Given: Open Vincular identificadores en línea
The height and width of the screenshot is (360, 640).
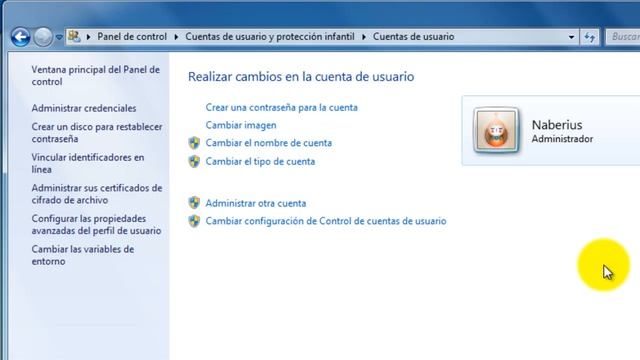Looking at the screenshot, I should (x=88, y=163).
